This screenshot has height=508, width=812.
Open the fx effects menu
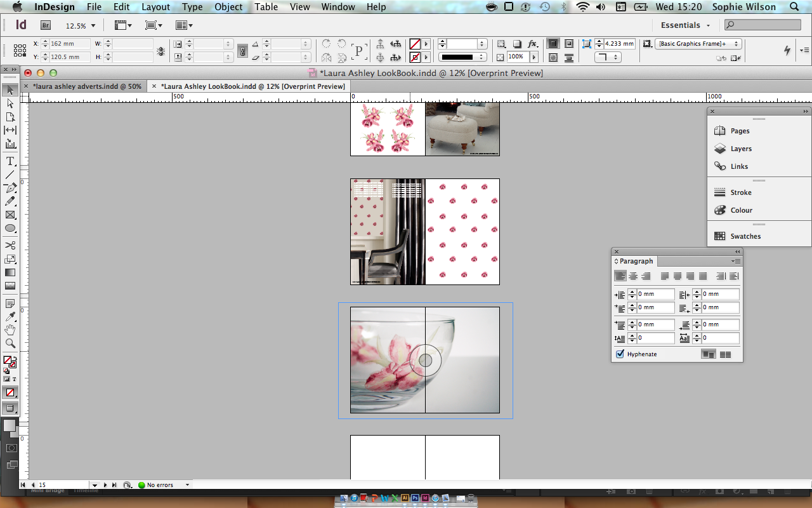point(533,44)
